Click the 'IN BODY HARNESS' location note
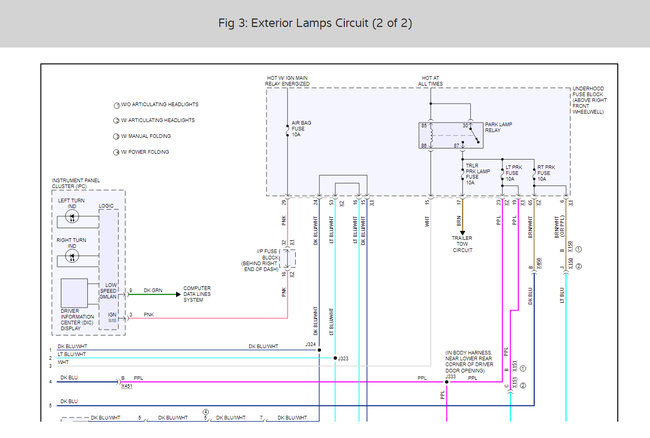 (469, 361)
